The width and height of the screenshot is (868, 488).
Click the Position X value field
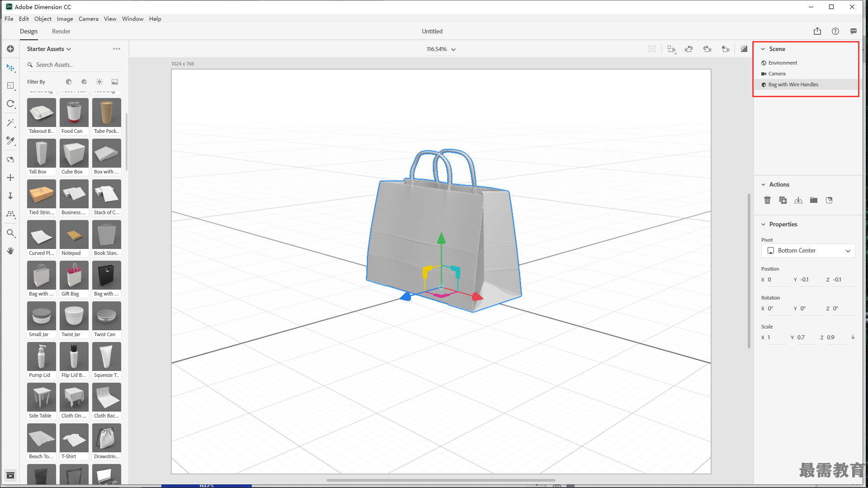(778, 280)
